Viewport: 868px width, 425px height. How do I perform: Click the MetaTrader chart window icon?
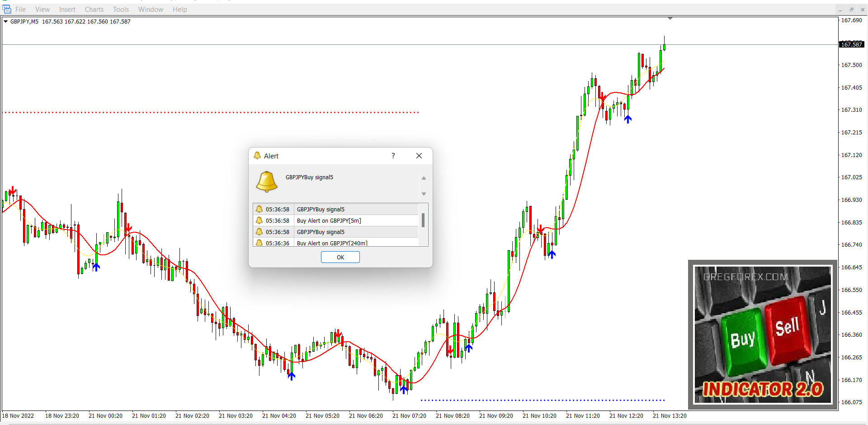7,9
